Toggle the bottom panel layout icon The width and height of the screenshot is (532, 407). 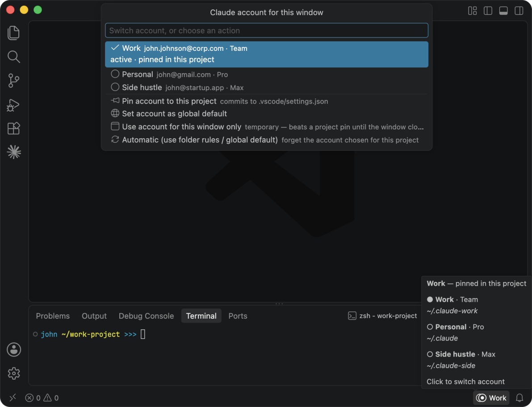pyautogui.click(x=503, y=11)
